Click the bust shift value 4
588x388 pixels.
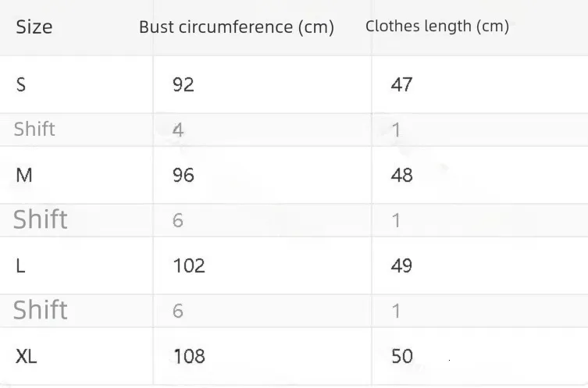pyautogui.click(x=178, y=130)
